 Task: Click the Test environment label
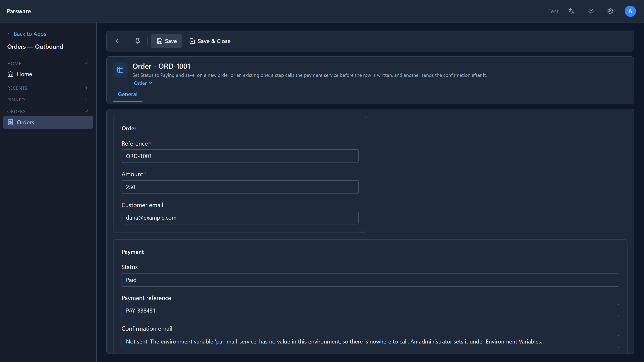(553, 11)
